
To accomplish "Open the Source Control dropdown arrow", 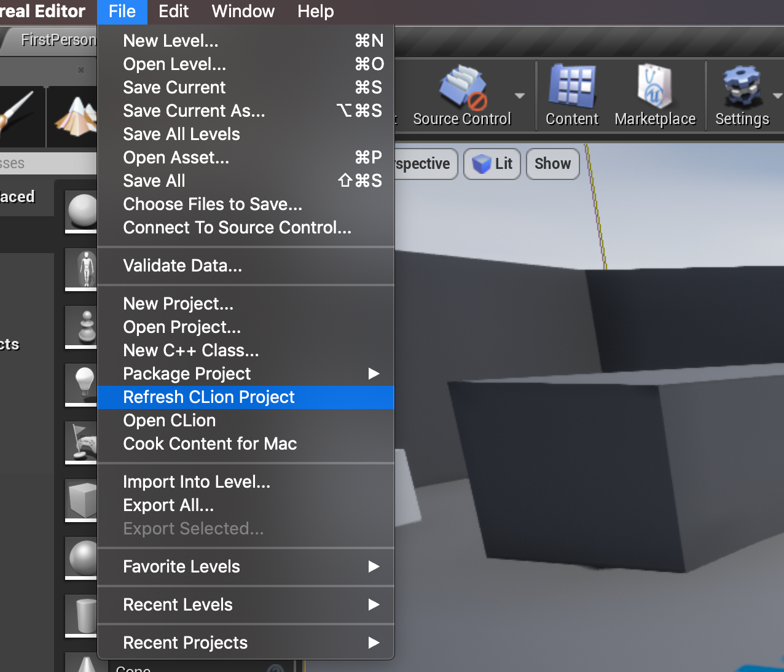I will (520, 96).
